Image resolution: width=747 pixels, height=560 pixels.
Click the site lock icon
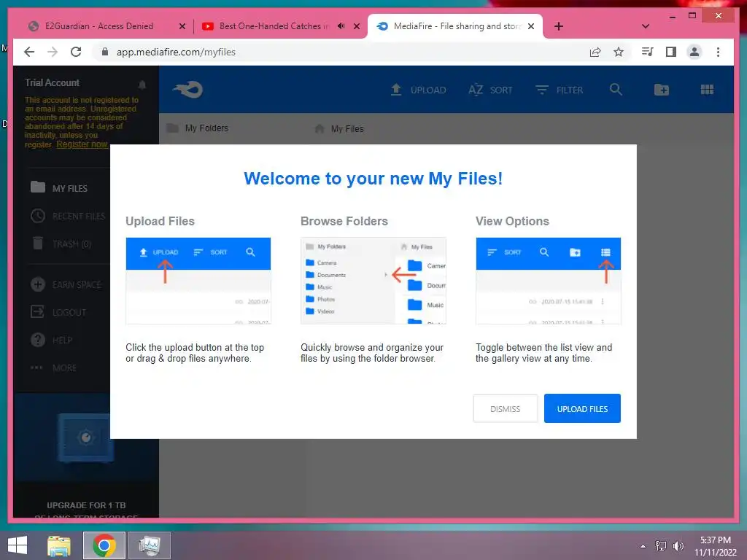coord(105,52)
